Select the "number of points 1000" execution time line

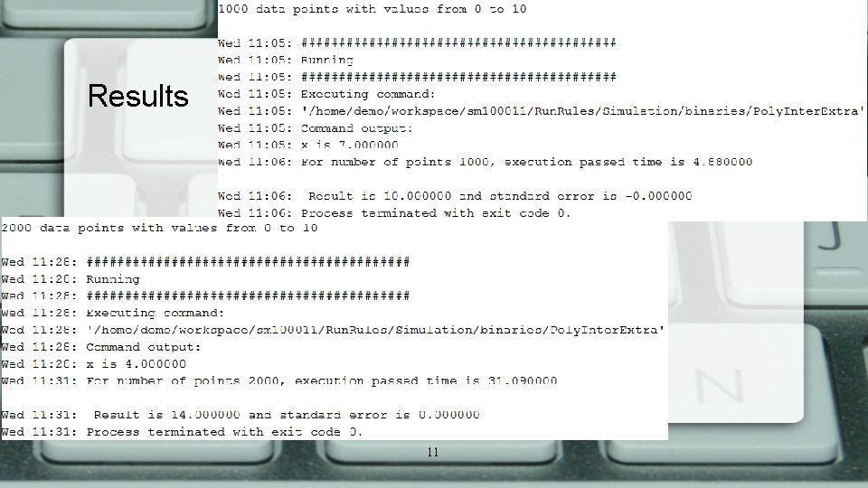485,162
